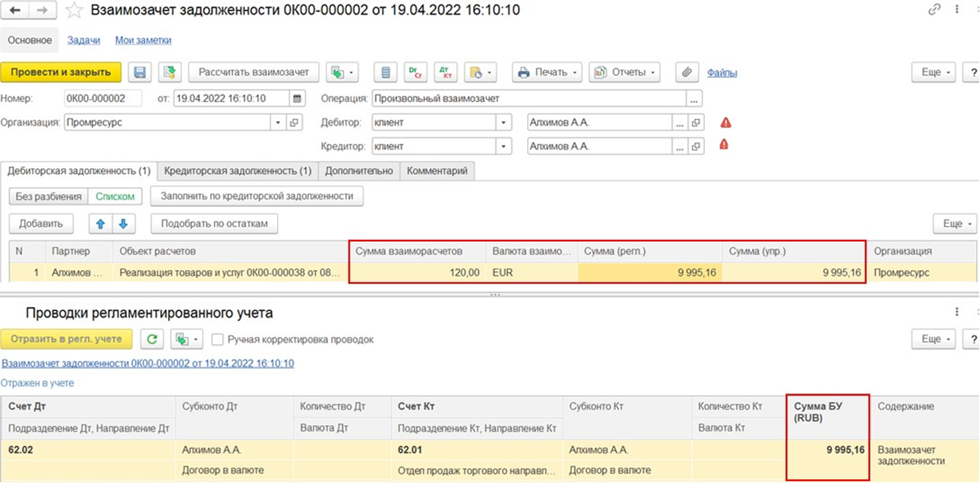Add document to favorites star
This screenshot has width=980, height=483.
tap(74, 10)
